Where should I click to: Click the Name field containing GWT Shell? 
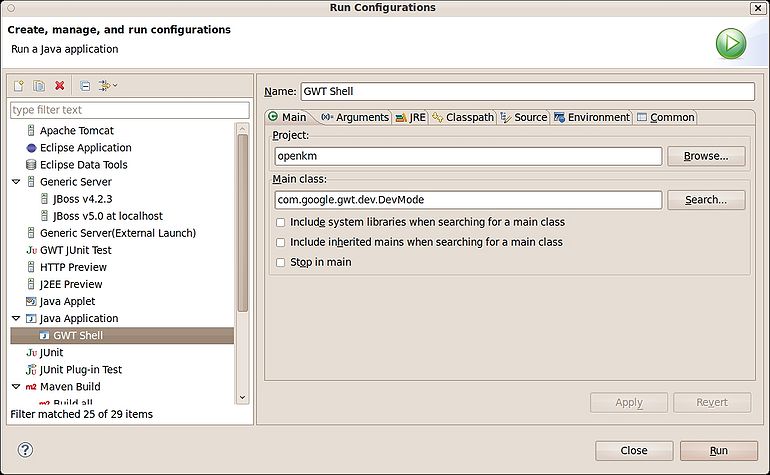(x=528, y=91)
